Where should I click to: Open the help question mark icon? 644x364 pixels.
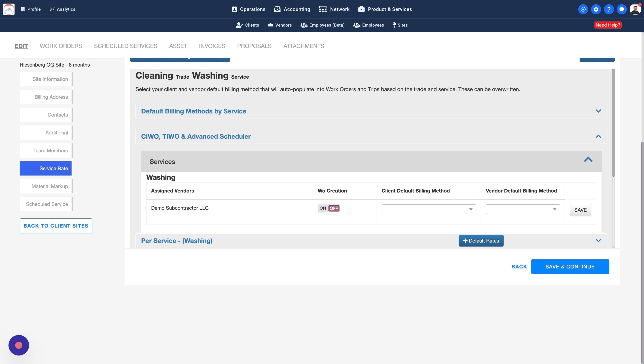pyautogui.click(x=608, y=9)
